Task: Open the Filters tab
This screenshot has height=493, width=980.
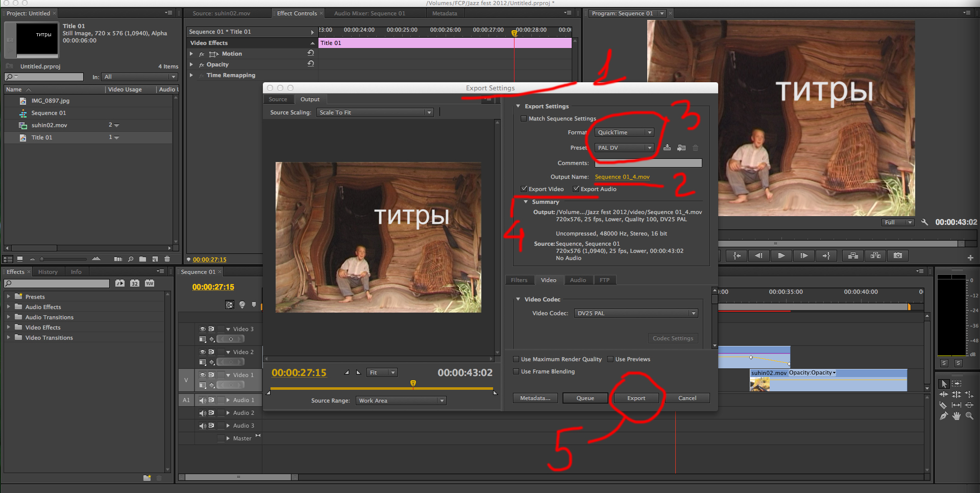Action: [519, 280]
